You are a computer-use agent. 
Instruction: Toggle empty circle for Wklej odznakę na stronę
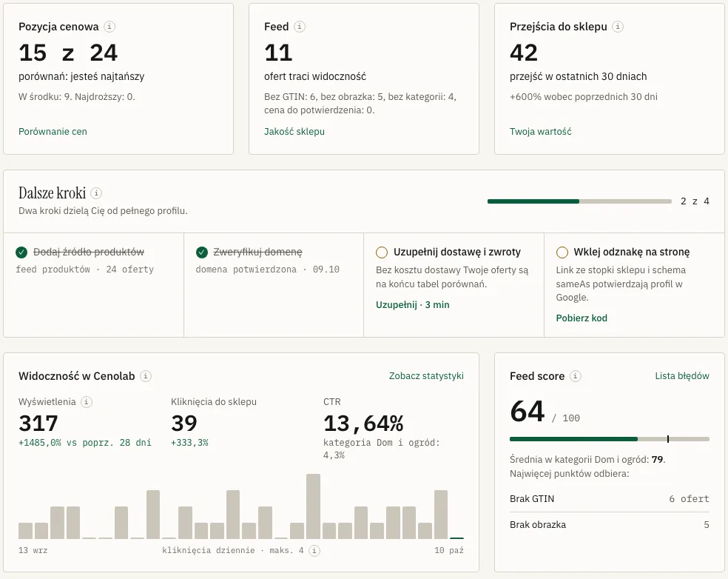point(562,252)
